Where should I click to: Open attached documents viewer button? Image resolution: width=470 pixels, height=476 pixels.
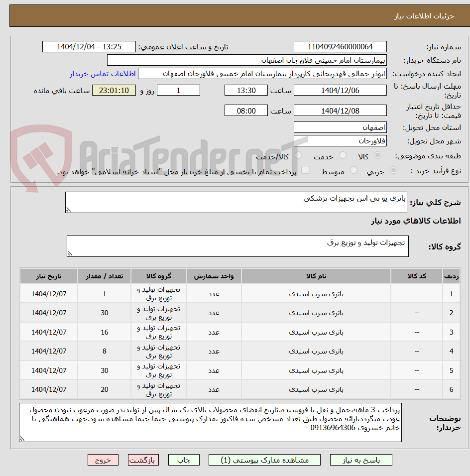[264, 460]
